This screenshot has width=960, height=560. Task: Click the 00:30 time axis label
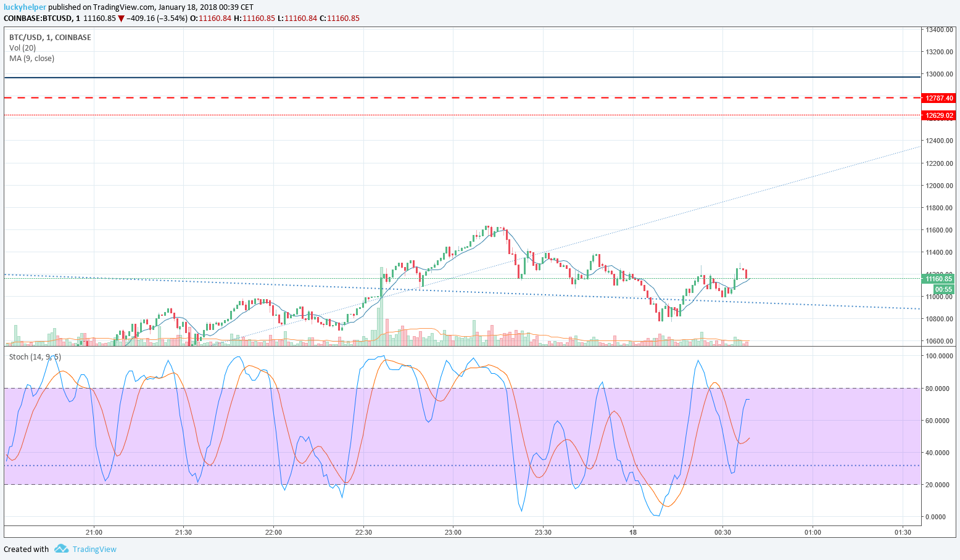click(722, 532)
